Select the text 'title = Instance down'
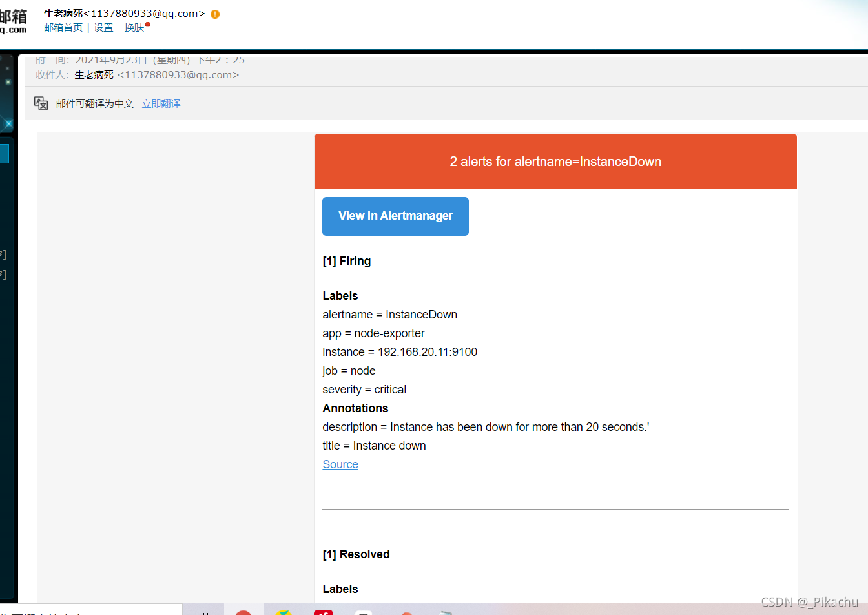Viewport: 868px width, 615px height. pyautogui.click(x=374, y=446)
